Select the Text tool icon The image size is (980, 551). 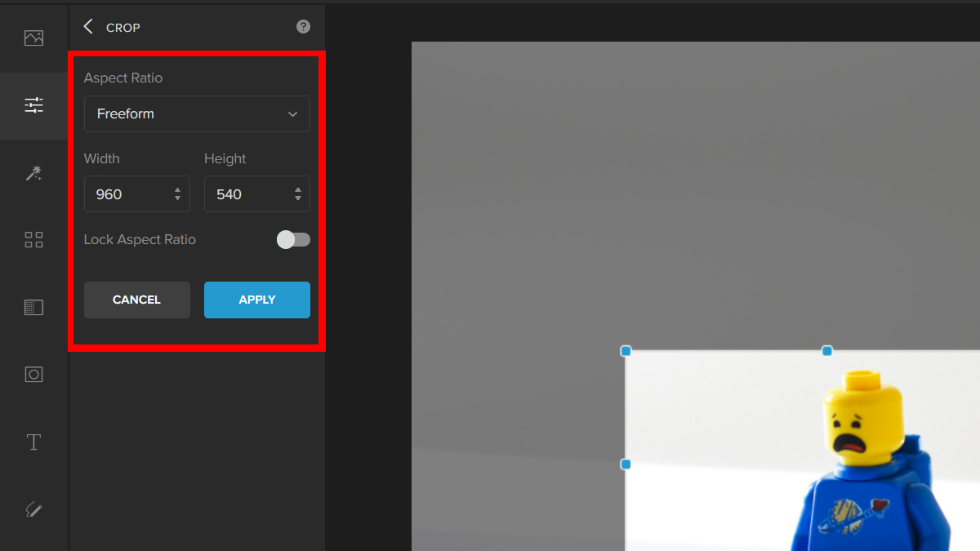(x=33, y=442)
